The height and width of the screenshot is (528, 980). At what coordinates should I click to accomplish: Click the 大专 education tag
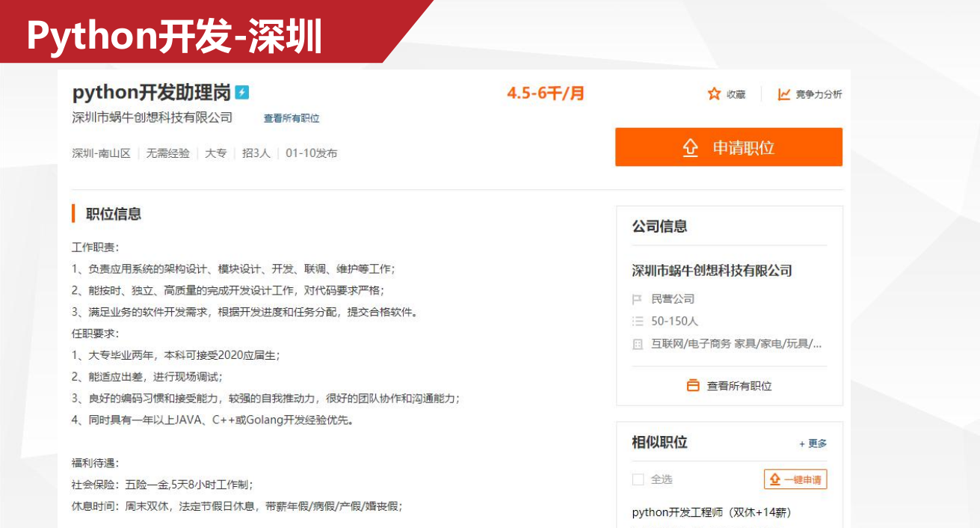click(216, 153)
